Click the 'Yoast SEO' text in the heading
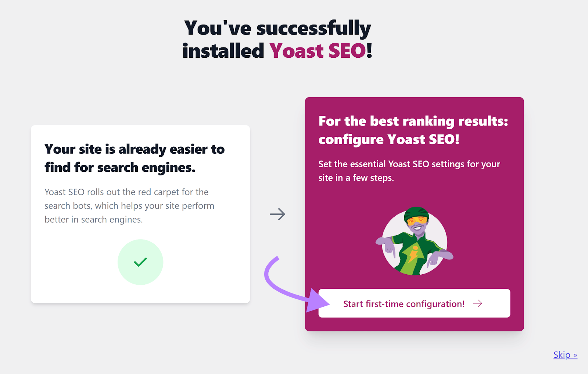This screenshot has height=374, width=588. 317,51
